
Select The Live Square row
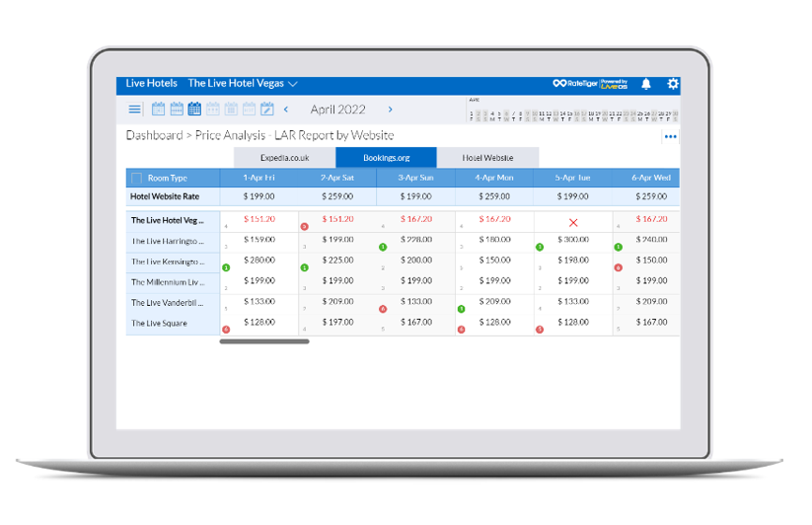(x=173, y=324)
